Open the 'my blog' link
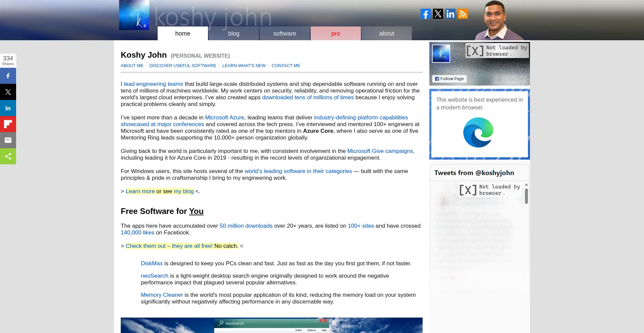644x333 pixels. (184, 191)
